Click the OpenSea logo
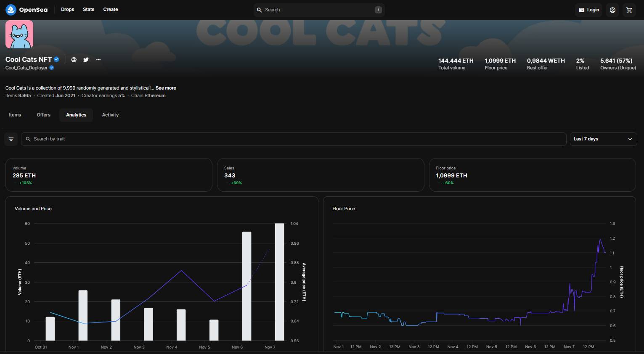Image resolution: width=644 pixels, height=354 pixels. (27, 10)
